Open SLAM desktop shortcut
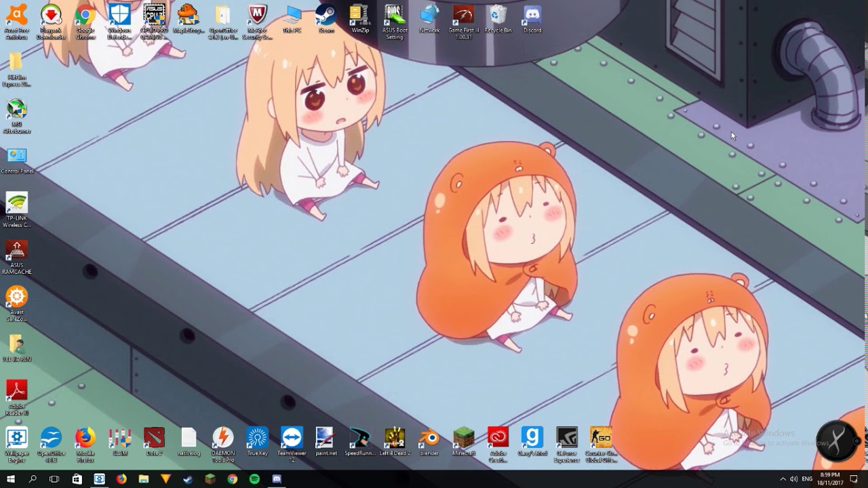868x488 pixels. [x=119, y=442]
